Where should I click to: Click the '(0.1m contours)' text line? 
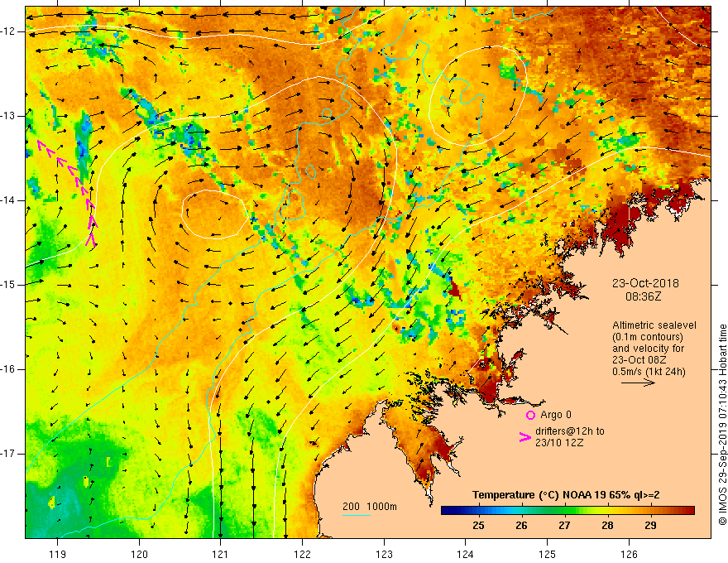click(648, 337)
